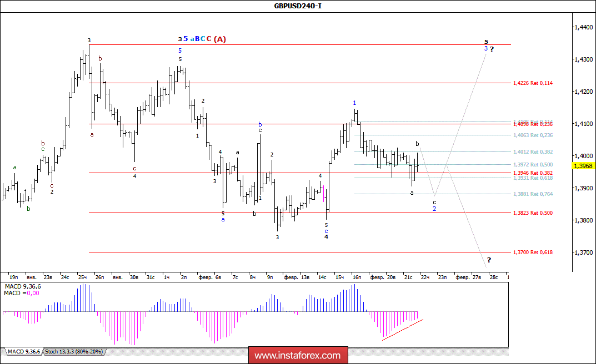The image size is (596, 364).
Task: Click the 1,4300 price axis value
Action: [583, 59]
